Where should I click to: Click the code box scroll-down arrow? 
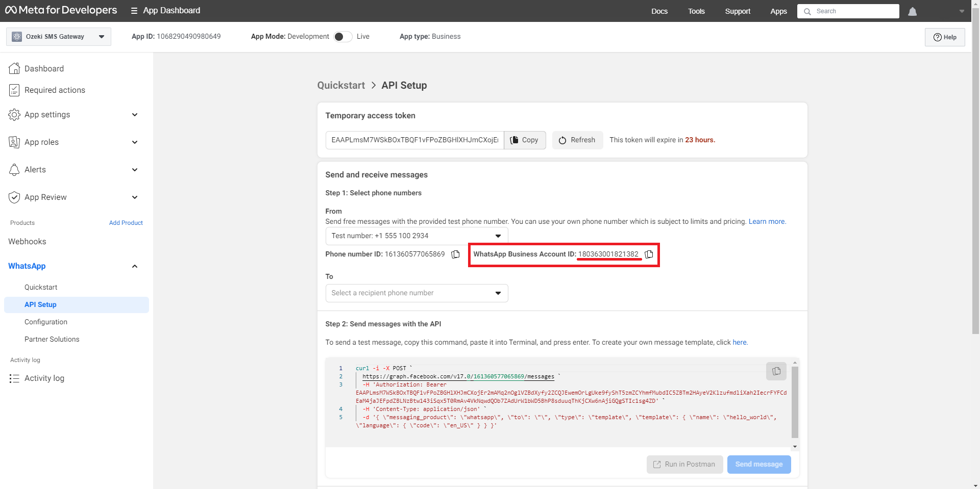[795, 447]
